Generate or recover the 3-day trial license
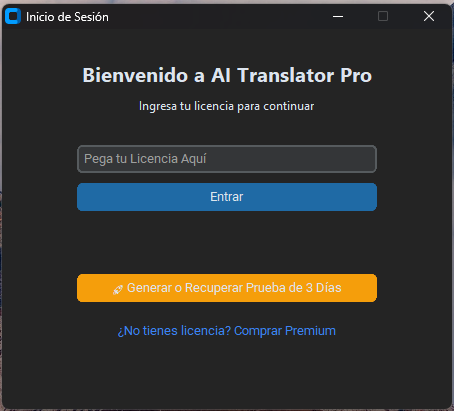The image size is (454, 411). (x=227, y=288)
